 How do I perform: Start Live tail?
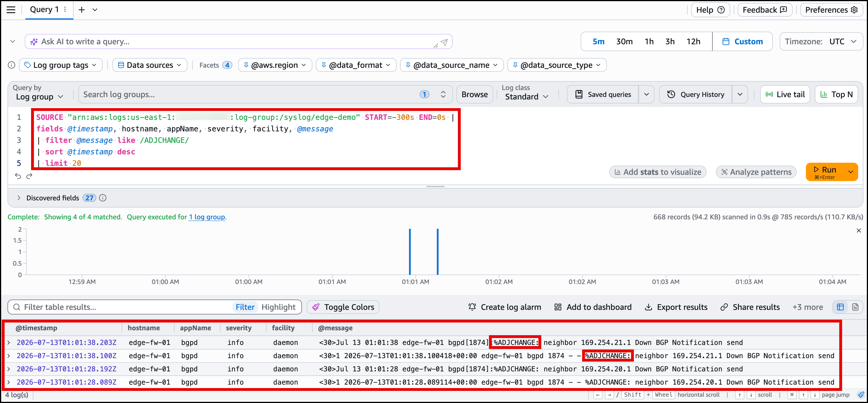click(x=785, y=94)
